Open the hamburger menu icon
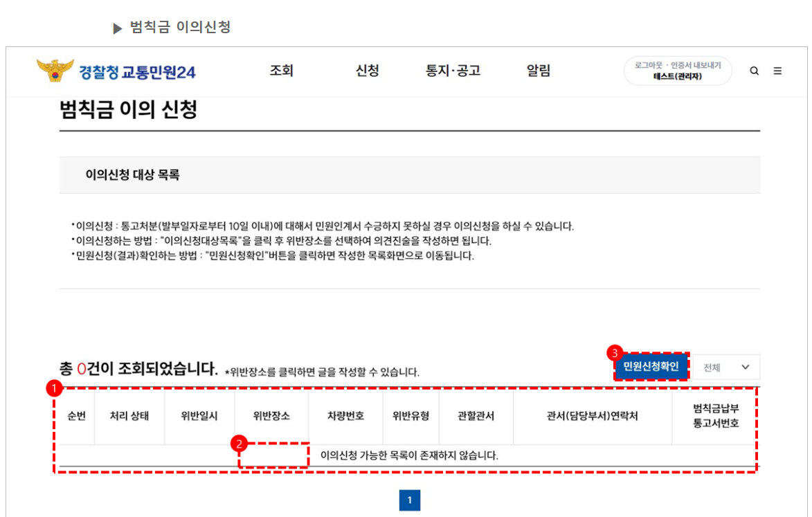812x517 pixels. pyautogui.click(x=778, y=71)
